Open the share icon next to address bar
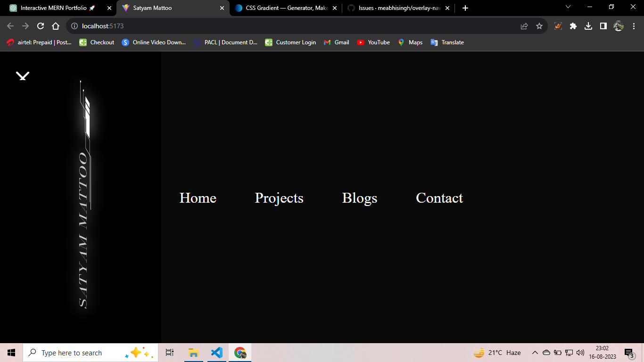 click(524, 26)
